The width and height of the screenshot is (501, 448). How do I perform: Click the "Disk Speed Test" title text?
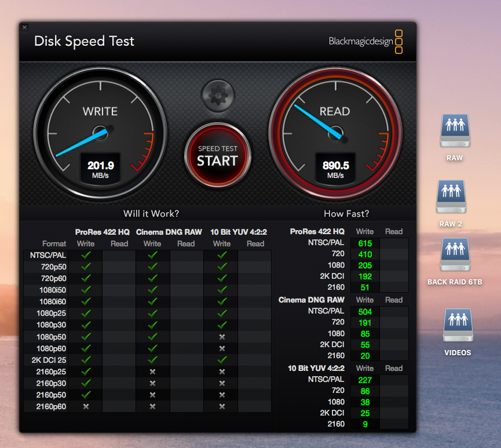point(85,41)
